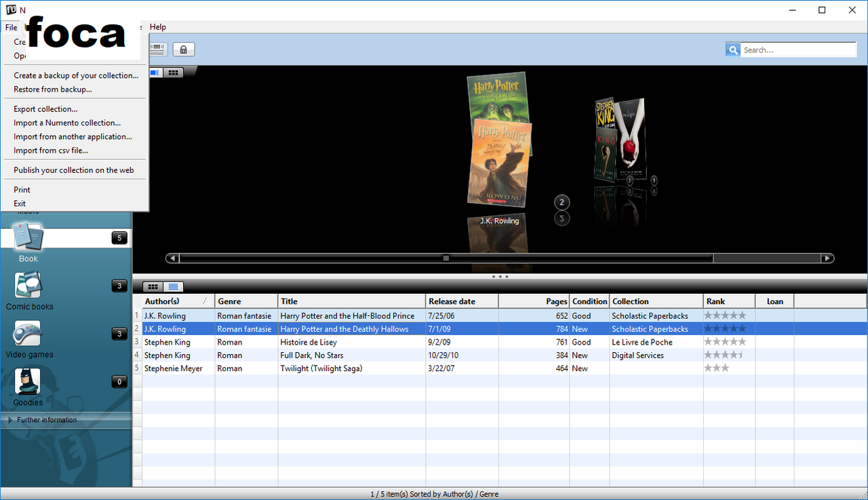This screenshot has height=500, width=868.
Task: Click the Half-Blood Prince book cover
Action: [498, 96]
